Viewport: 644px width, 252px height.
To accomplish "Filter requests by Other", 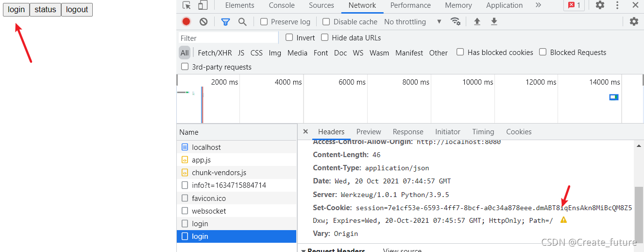I will (x=438, y=53).
